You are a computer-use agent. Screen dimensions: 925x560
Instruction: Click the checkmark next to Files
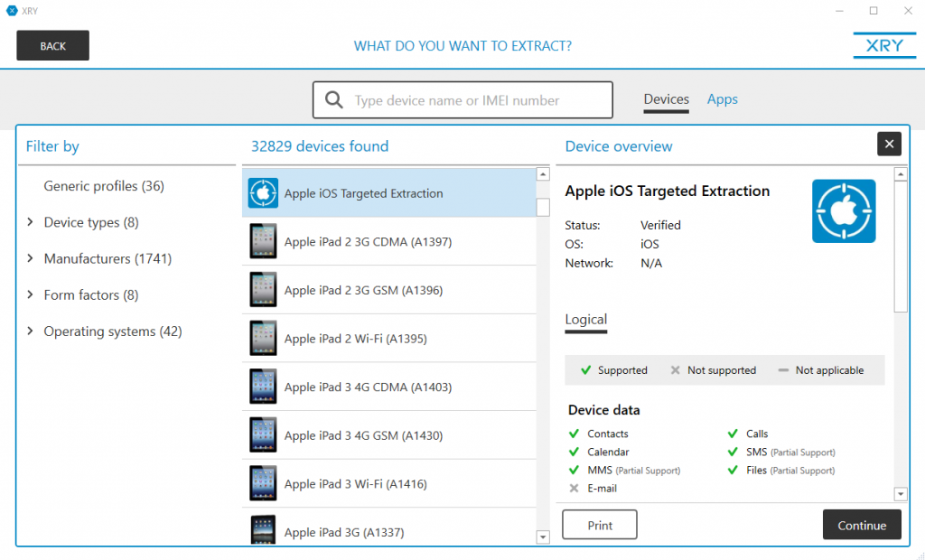pos(733,471)
